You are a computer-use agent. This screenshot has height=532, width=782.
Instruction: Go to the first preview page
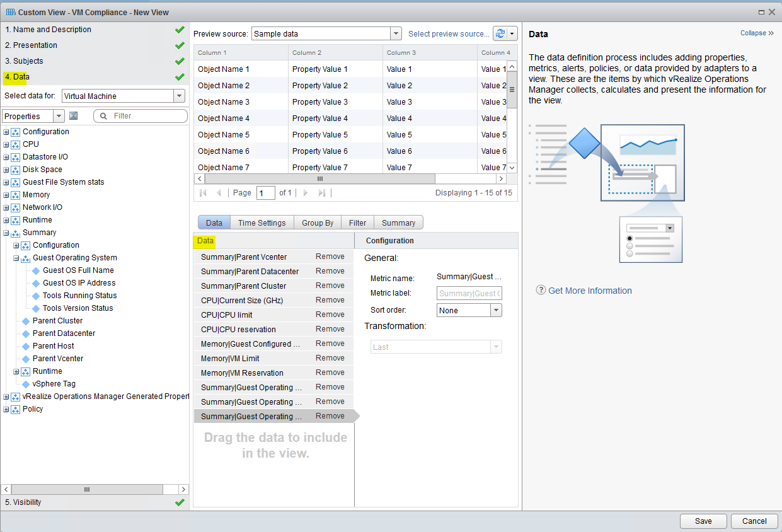(x=203, y=193)
